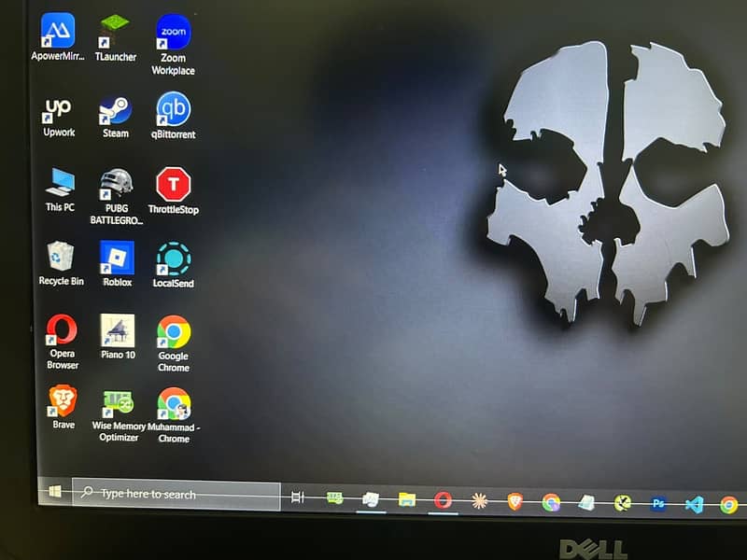Click the Google Chrome desktop shortcut
This screenshot has width=747, height=560.
(x=174, y=343)
